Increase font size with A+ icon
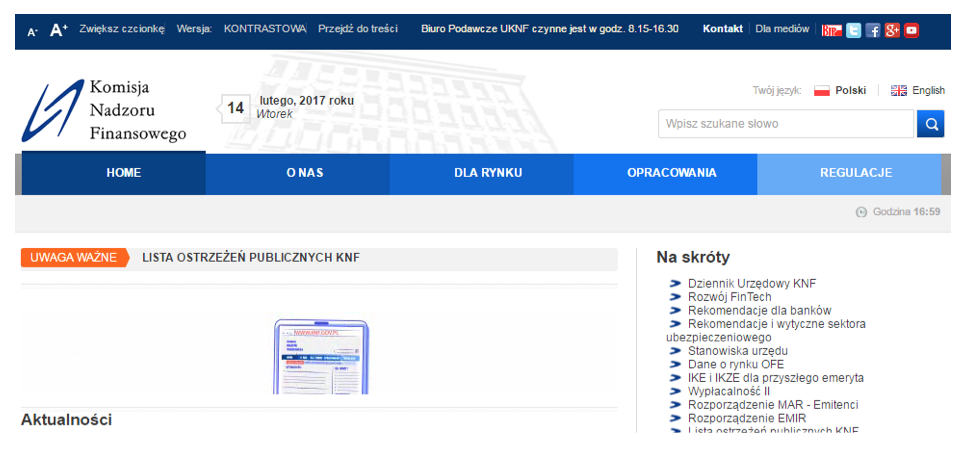This screenshot has width=970, height=455. pos(59,30)
